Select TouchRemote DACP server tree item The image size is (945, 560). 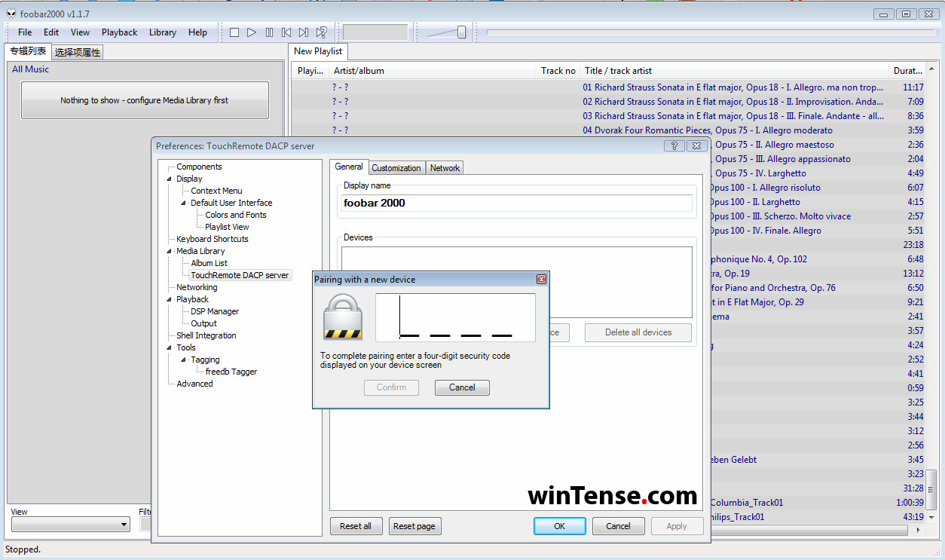tap(240, 275)
